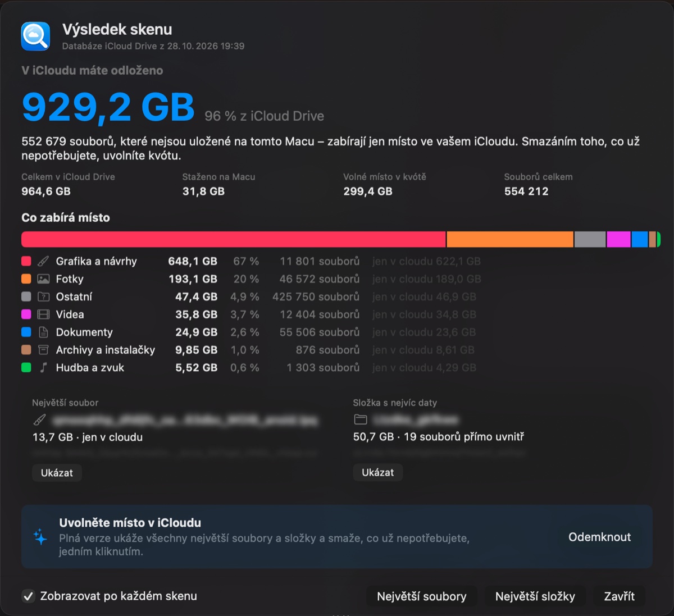Click the Odemknout button
Screen dimensions: 674x616
tap(599, 537)
